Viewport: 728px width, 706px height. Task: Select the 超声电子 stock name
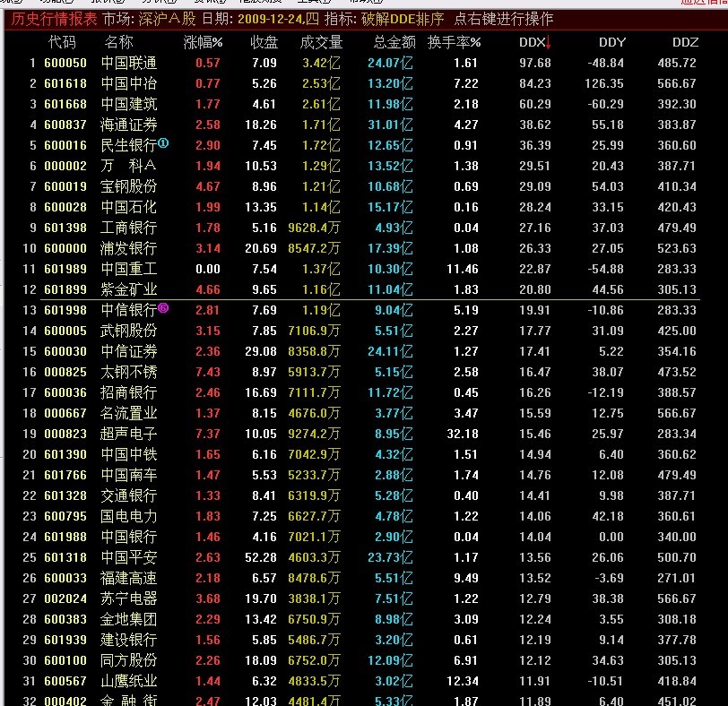coord(129,434)
